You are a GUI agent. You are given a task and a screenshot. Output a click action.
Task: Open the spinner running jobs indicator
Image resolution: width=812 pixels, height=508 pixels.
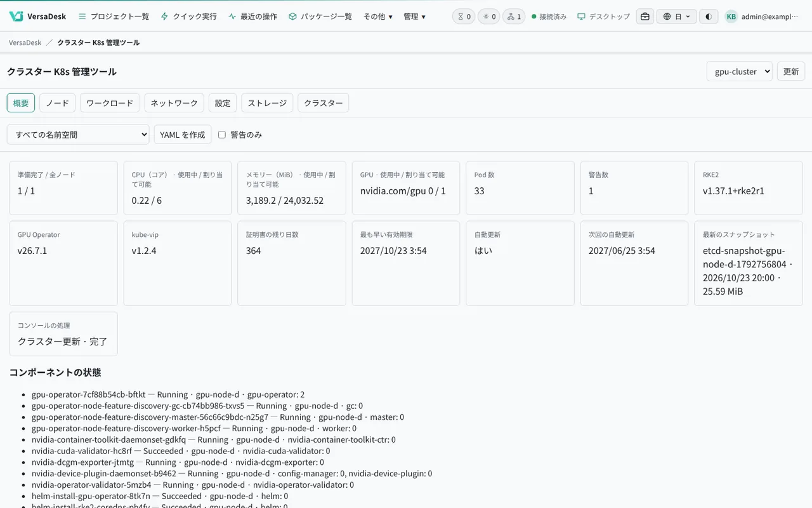[x=488, y=17]
